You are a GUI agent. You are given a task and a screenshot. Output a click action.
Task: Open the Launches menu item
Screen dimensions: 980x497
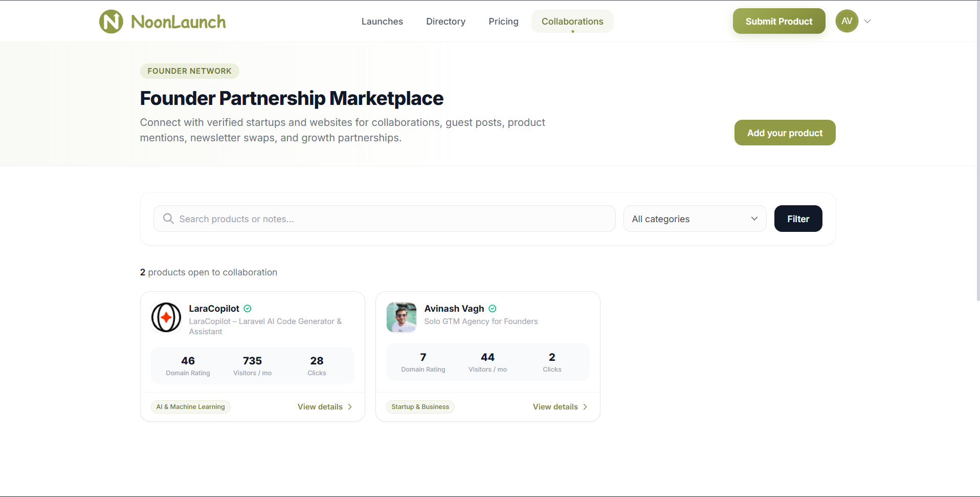(x=382, y=21)
